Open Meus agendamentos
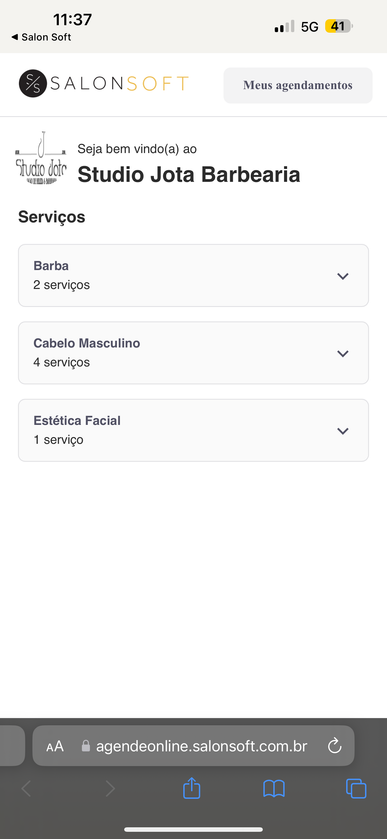Viewport: 387px width, 839px height. (298, 85)
